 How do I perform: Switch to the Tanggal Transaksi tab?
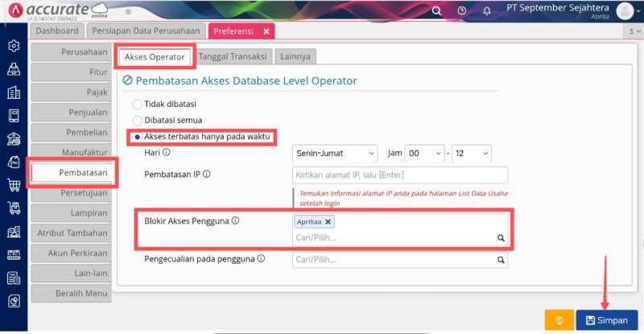point(233,56)
